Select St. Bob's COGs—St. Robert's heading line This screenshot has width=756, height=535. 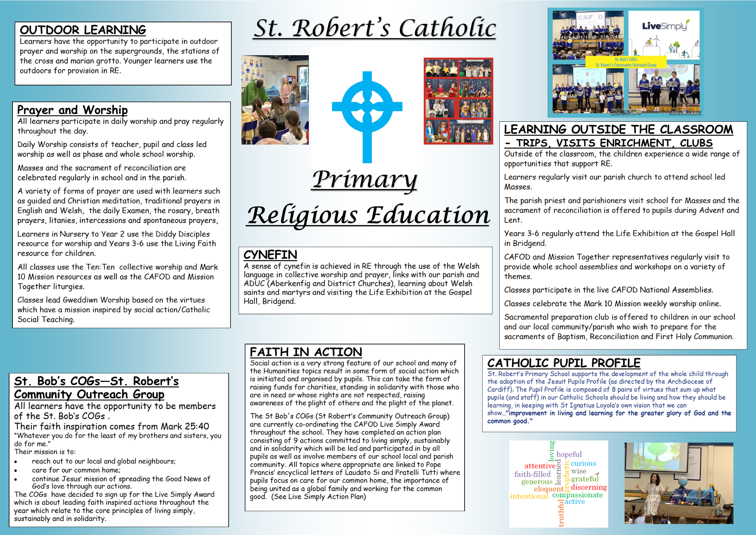coord(96,381)
